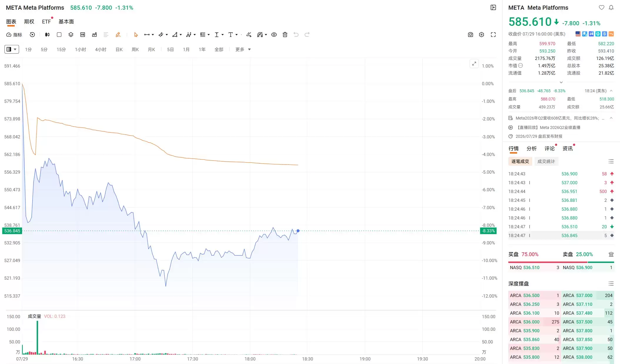Viewport: 620px width, 364px height.
Task: Select the T text annotation tool
Action: tap(231, 35)
